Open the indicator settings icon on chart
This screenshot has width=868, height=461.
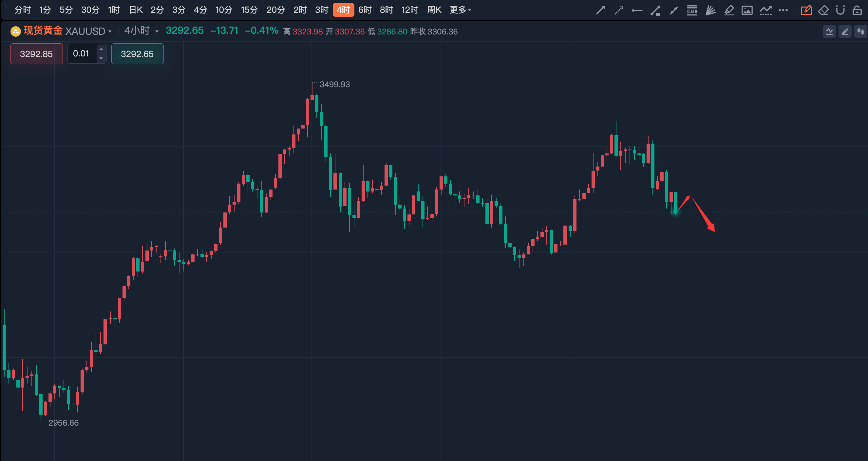tap(829, 32)
